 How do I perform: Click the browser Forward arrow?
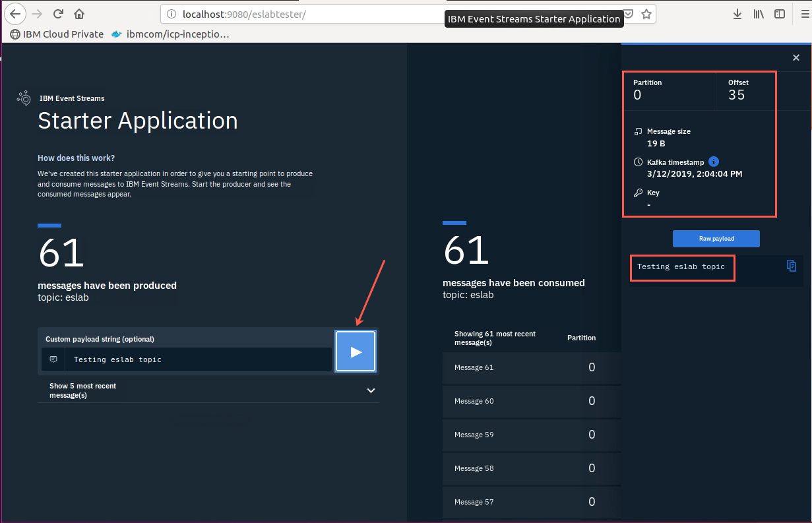(x=37, y=14)
